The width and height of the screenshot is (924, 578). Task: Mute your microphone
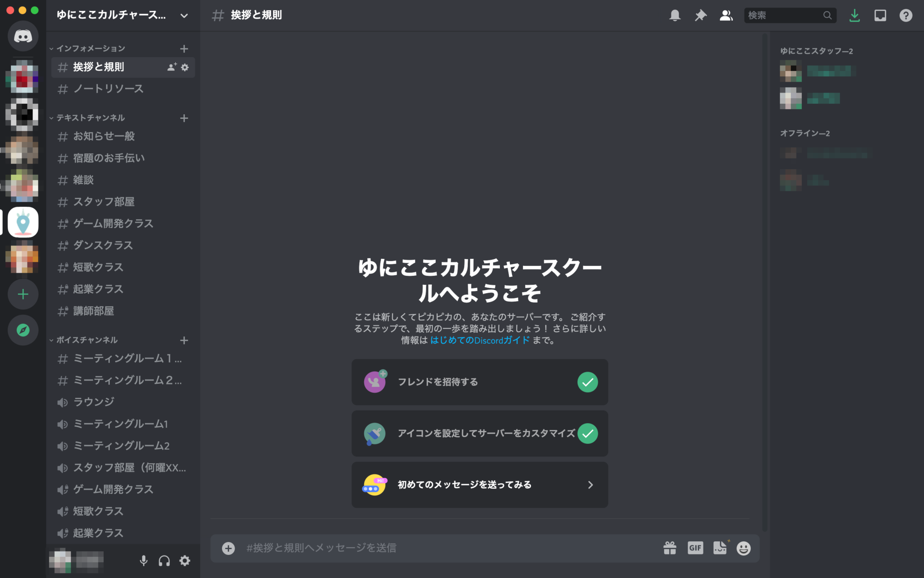[x=144, y=561]
